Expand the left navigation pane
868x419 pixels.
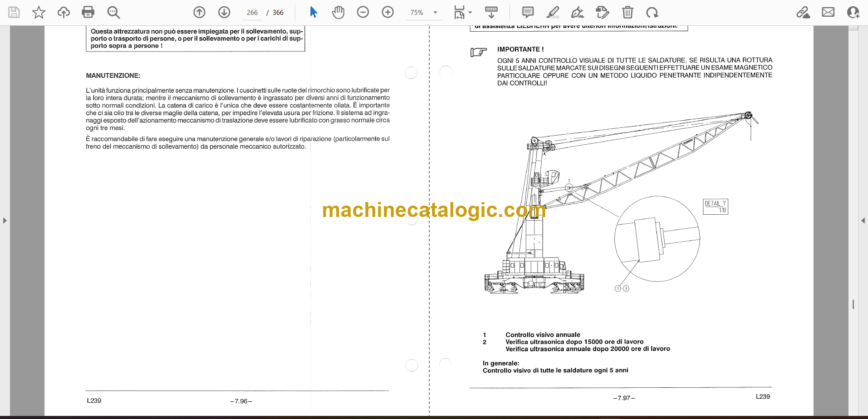pyautogui.click(x=5, y=221)
